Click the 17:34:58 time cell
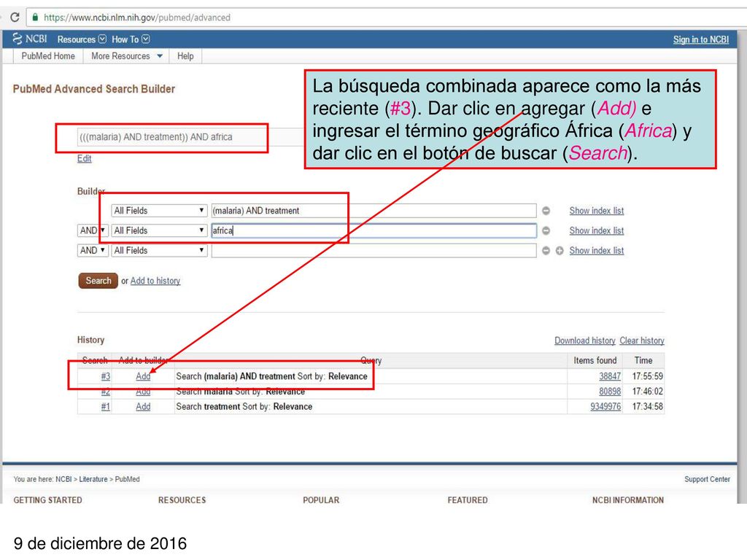The height and width of the screenshot is (560, 747). [648, 407]
